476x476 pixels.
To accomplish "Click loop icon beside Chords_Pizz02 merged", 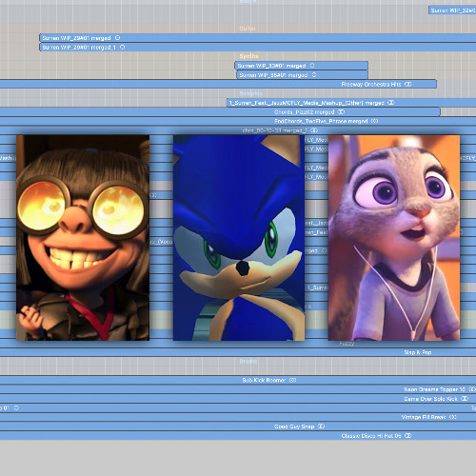I will pos(341,111).
